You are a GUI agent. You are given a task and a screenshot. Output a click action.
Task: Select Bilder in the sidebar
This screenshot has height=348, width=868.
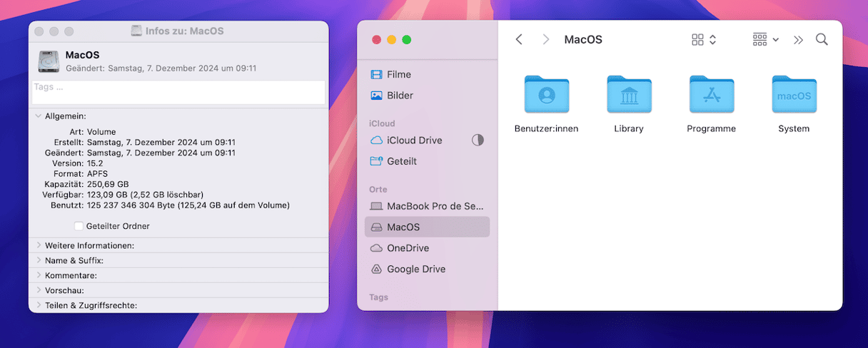pyautogui.click(x=427, y=96)
